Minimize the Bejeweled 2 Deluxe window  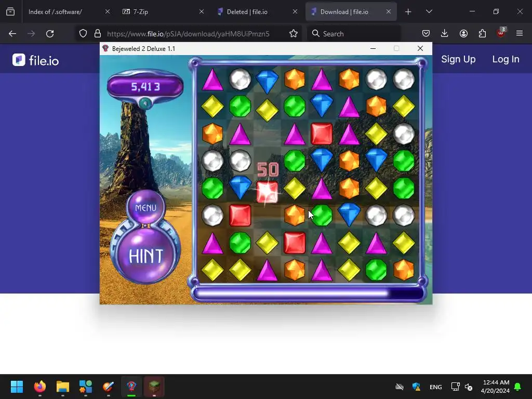point(373,48)
